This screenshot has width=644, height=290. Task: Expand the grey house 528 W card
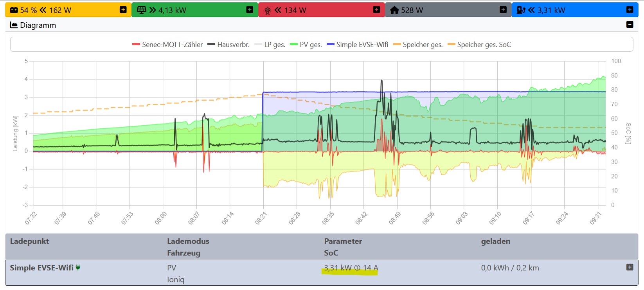503,10
